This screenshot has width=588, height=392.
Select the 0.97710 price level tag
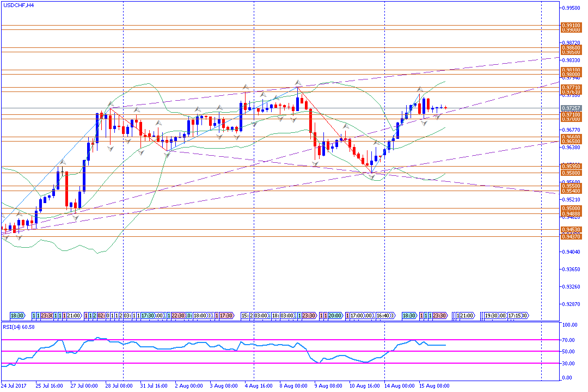coord(571,88)
